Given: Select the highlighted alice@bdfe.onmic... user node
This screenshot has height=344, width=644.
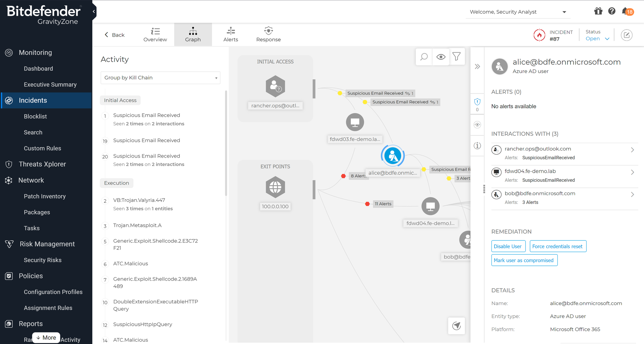Looking at the screenshot, I should click(x=393, y=156).
